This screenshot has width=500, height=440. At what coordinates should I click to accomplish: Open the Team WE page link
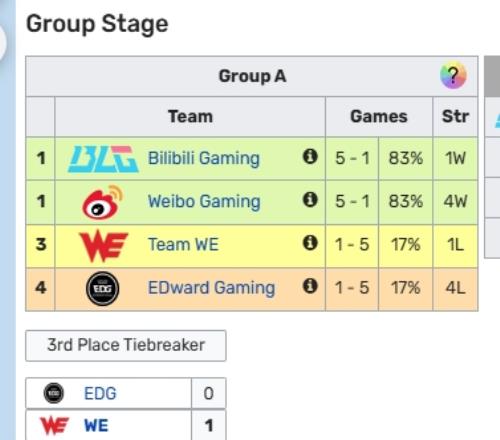click(183, 245)
